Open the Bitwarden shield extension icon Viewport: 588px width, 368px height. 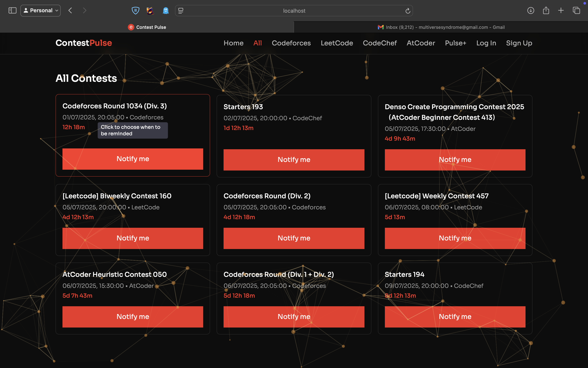coord(135,10)
